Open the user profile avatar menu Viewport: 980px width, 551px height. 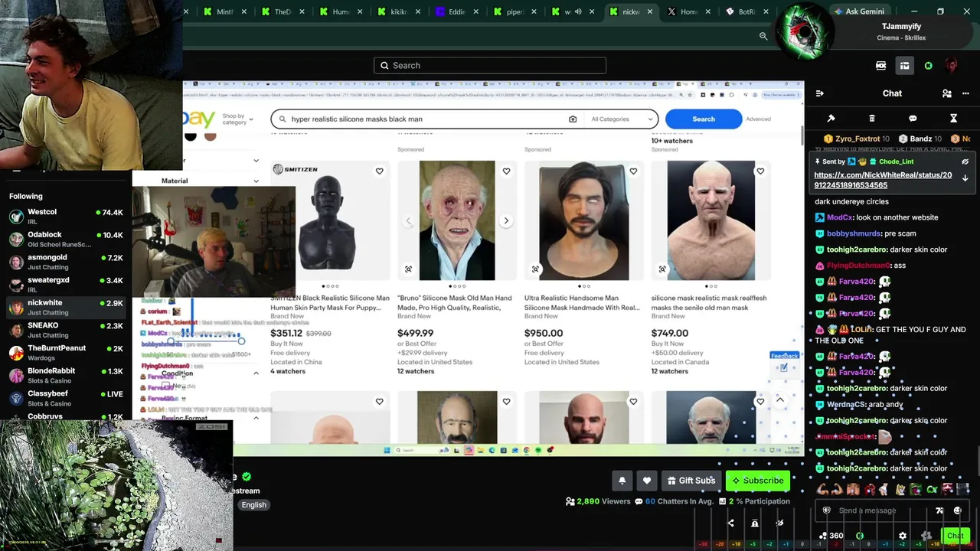click(x=952, y=66)
